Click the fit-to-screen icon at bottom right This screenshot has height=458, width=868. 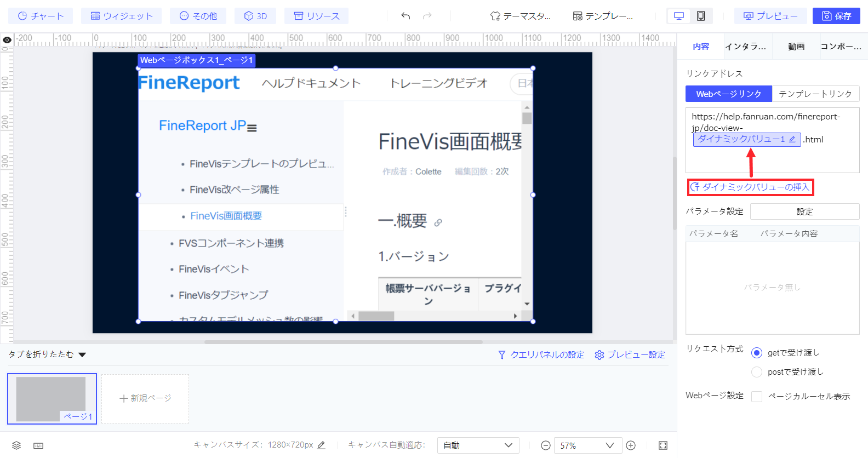click(663, 445)
